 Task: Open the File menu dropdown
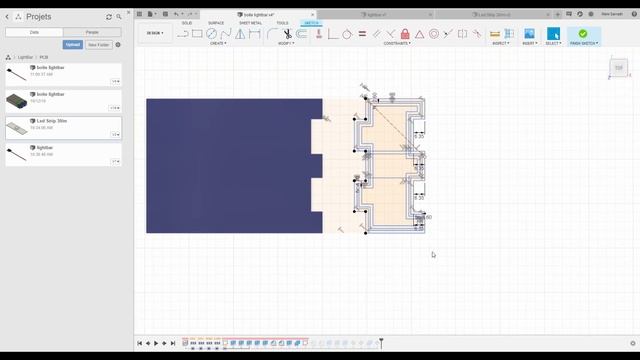pyautogui.click(x=150, y=14)
